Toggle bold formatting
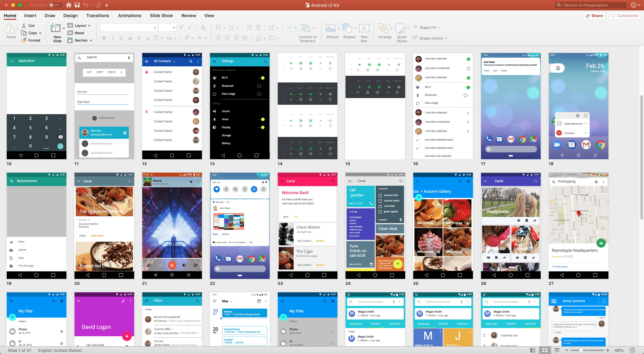 (104, 38)
